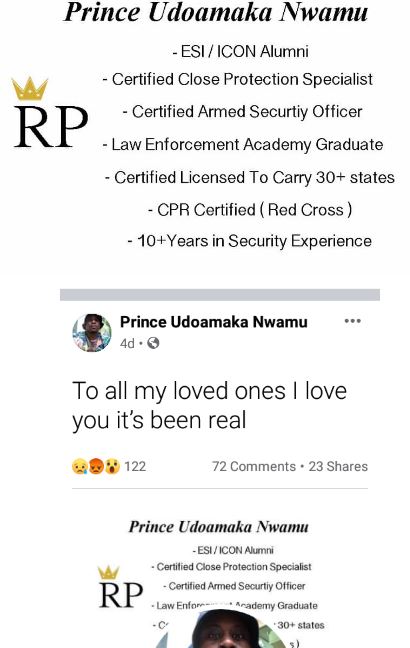Click the large gold crown RP logo
Viewport: 410px width, 648px height.
coord(50,112)
